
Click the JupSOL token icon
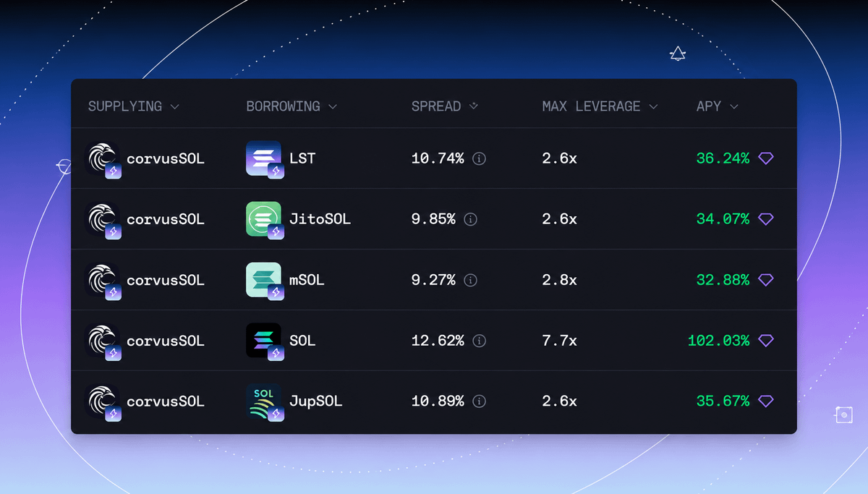click(264, 402)
